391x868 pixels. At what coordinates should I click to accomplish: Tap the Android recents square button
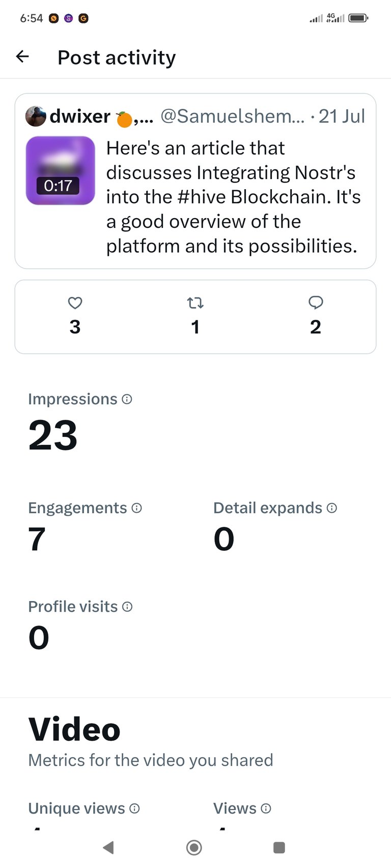point(279,847)
